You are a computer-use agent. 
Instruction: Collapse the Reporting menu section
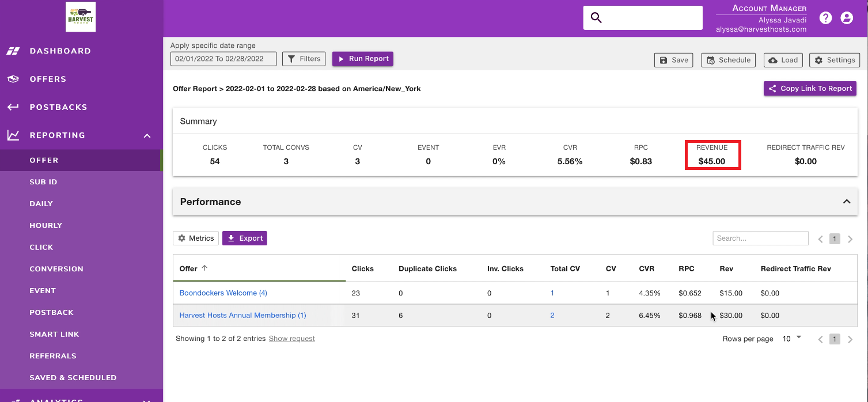click(x=147, y=136)
